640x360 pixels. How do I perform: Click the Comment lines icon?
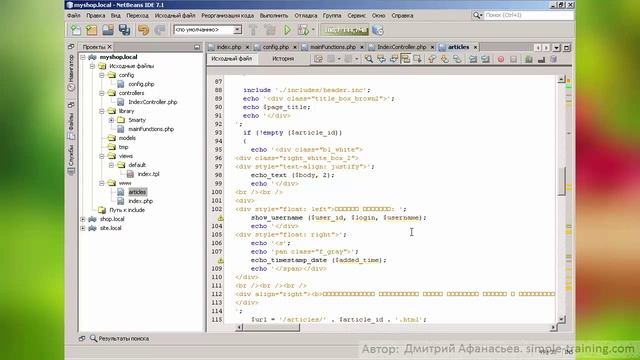point(529,59)
